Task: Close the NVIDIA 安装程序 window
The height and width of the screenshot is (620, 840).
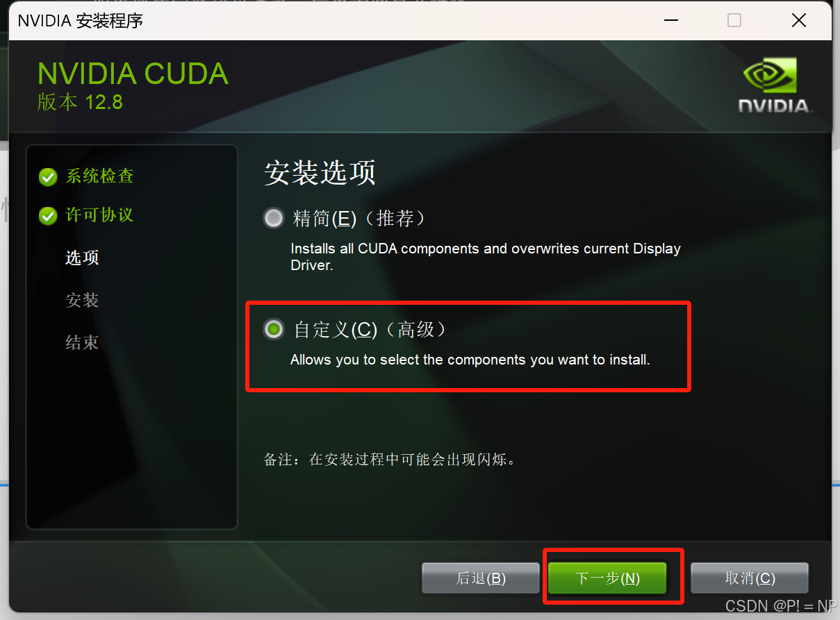Action: click(799, 21)
